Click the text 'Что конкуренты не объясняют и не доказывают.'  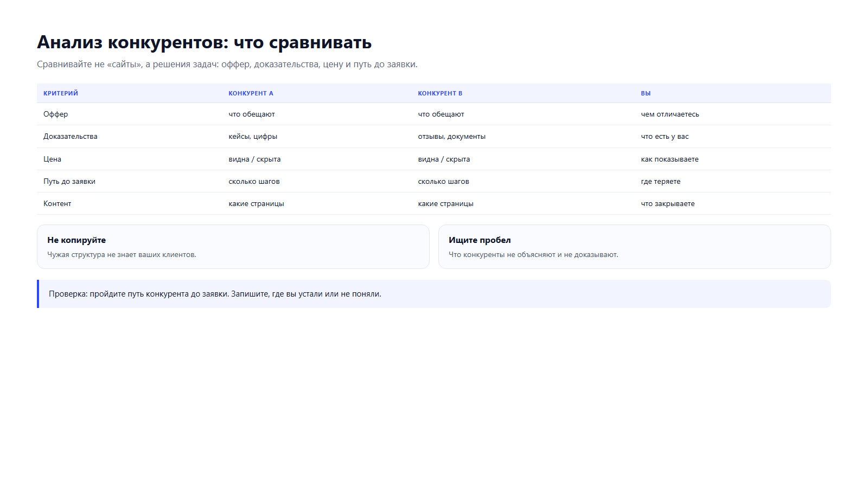(x=533, y=254)
